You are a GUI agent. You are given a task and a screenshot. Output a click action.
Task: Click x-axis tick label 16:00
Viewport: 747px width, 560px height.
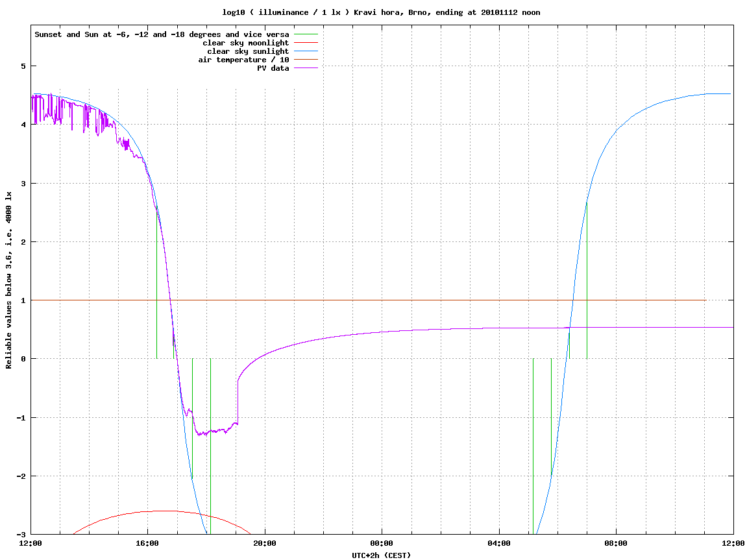coord(148,543)
